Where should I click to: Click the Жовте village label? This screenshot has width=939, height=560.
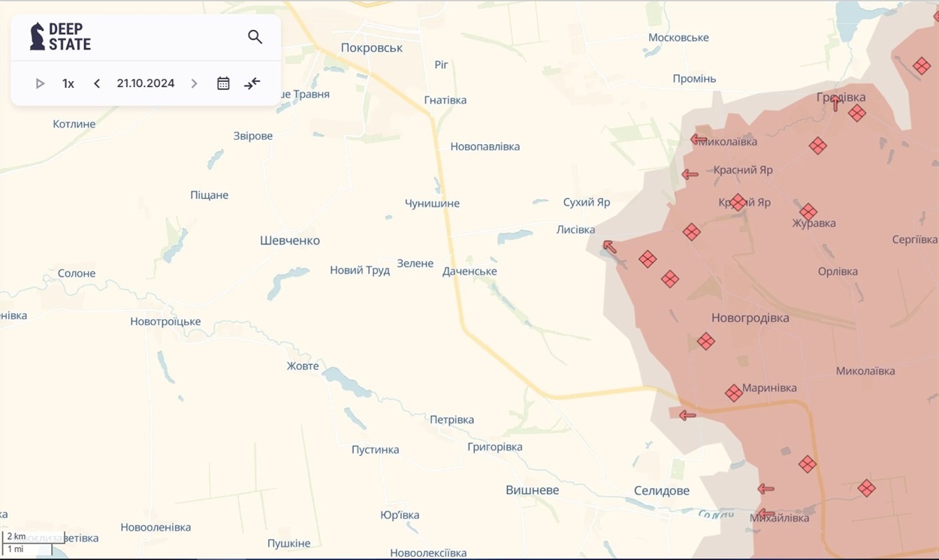303,366
